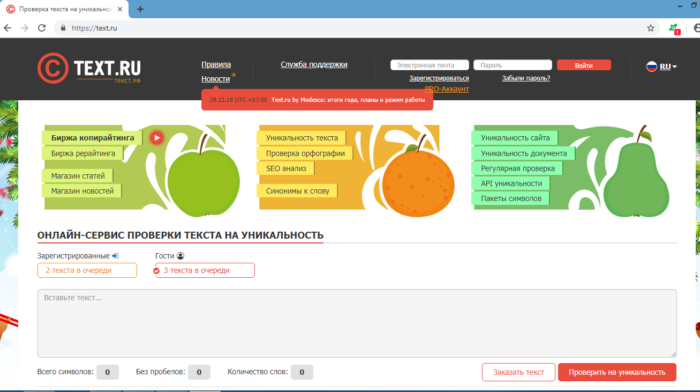The height and width of the screenshot is (392, 700).
Task: Open Синонимы к слову
Action: [297, 191]
